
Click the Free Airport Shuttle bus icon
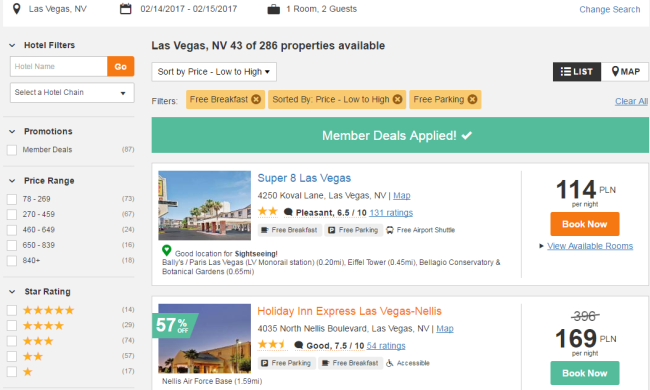[390, 230]
